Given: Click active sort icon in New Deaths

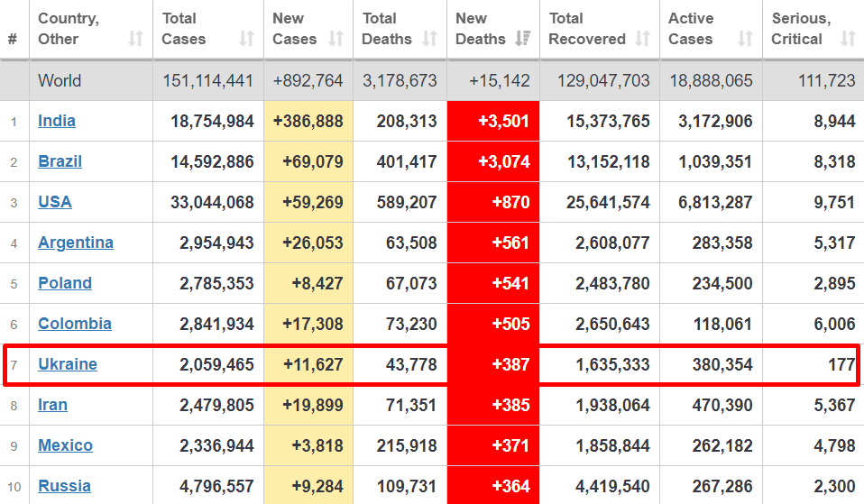Looking at the screenshot, I should (522, 39).
